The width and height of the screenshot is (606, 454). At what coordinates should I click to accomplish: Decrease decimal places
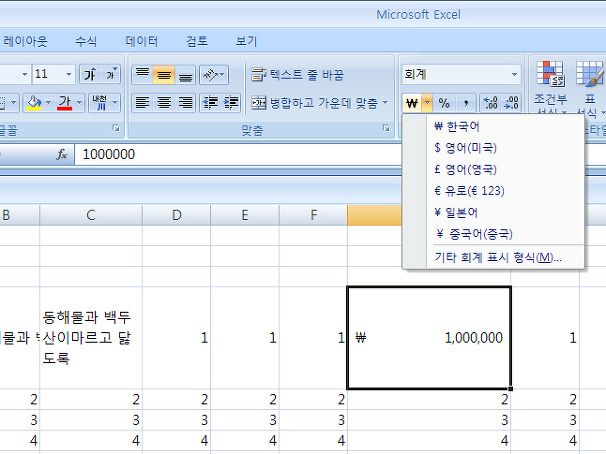tap(511, 103)
